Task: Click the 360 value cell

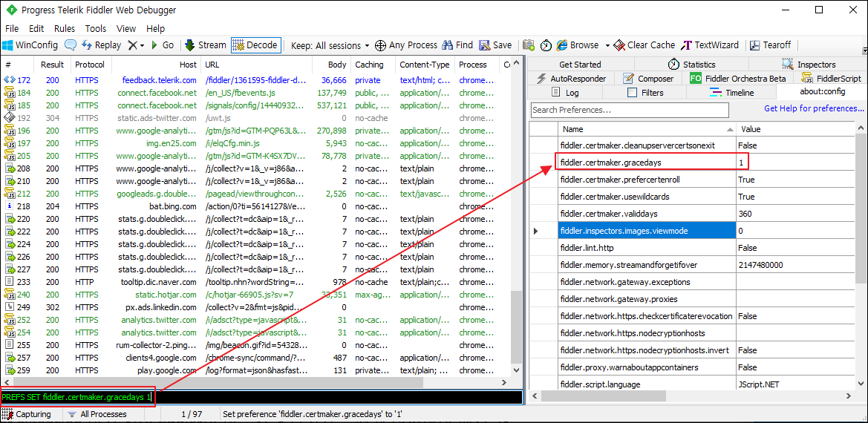Action: 795,214
